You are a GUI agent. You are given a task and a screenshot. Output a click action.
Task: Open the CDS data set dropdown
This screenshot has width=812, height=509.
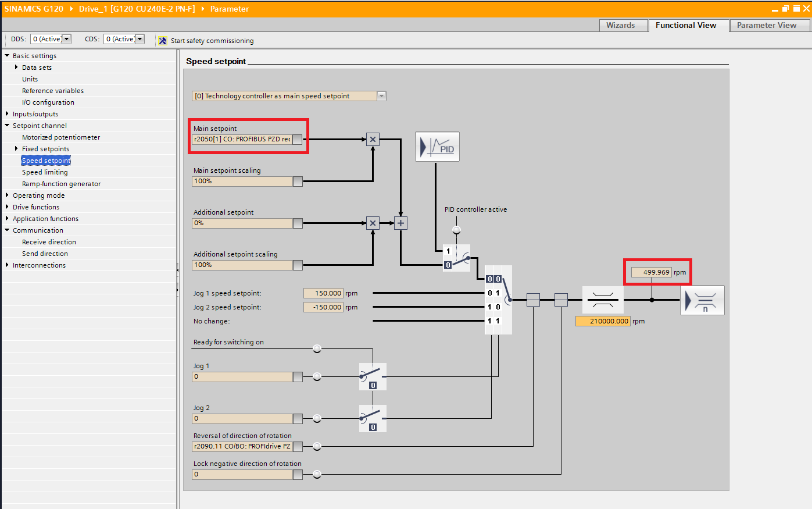139,39
